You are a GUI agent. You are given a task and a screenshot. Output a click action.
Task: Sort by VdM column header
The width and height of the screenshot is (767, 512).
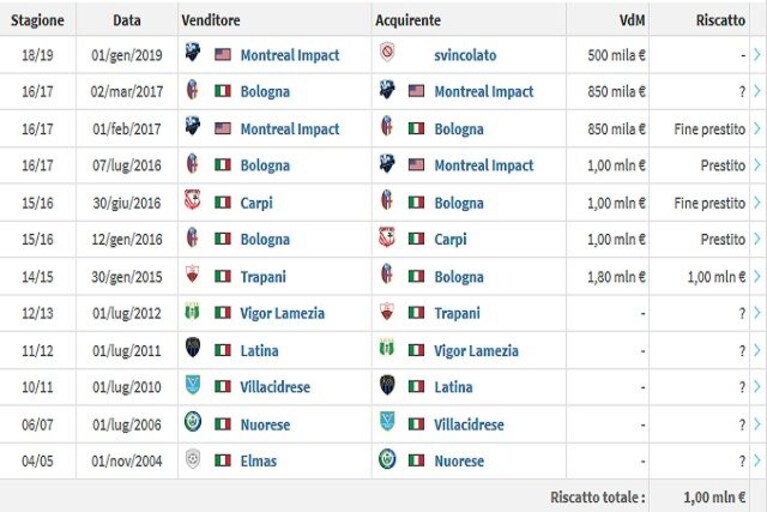pos(632,20)
